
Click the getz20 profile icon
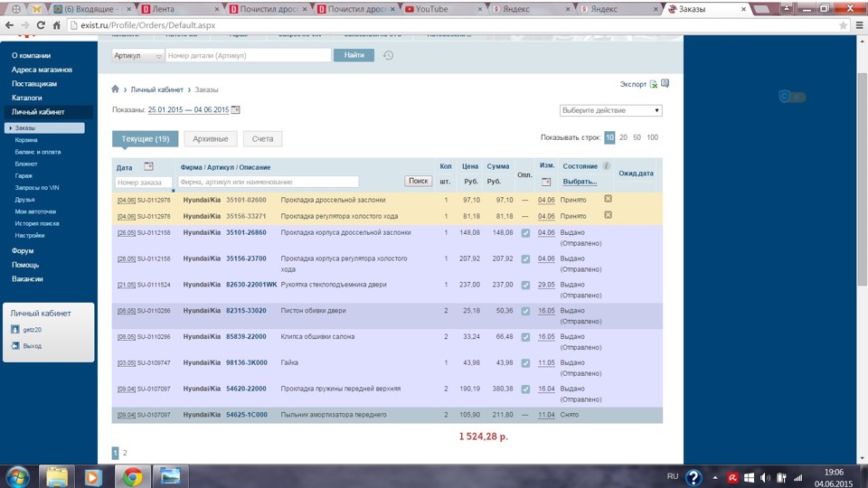point(15,329)
